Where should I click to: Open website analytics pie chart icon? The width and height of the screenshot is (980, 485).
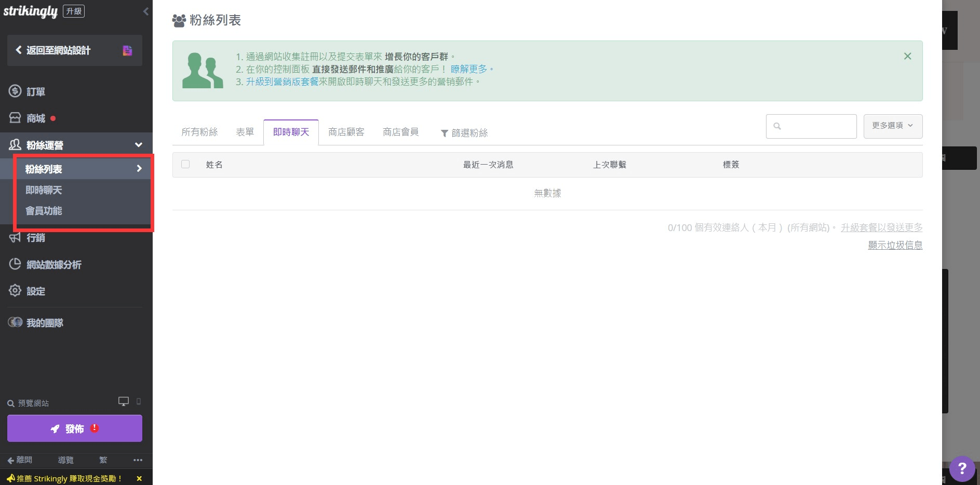pyautogui.click(x=15, y=264)
